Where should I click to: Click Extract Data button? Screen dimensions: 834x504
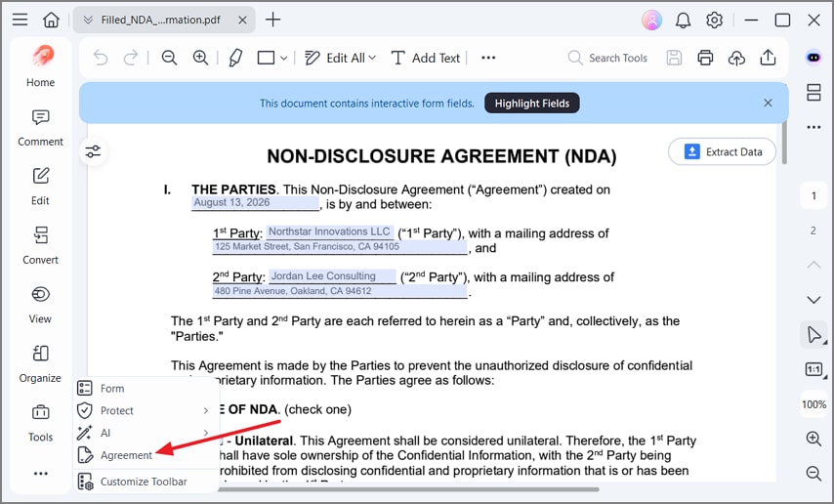[723, 151]
